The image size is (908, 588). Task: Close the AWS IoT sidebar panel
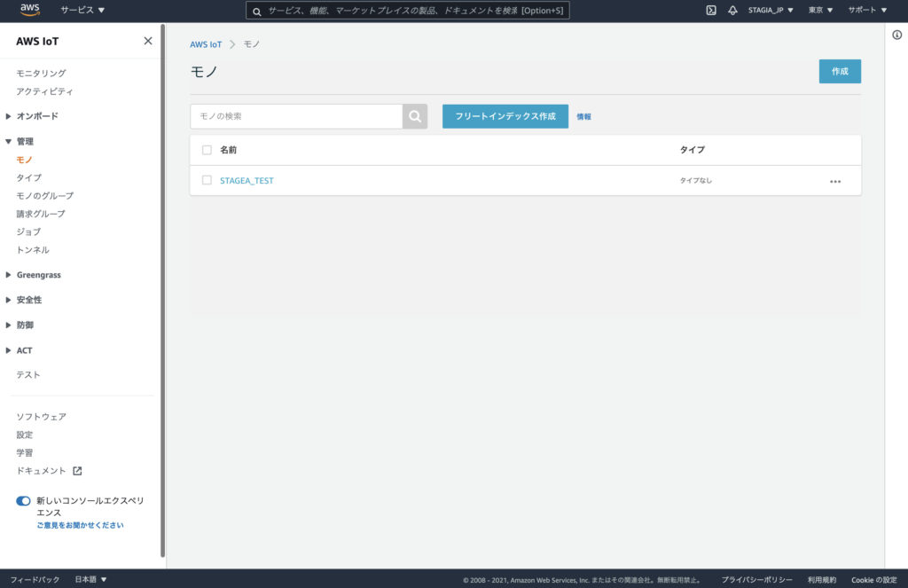[148, 41]
